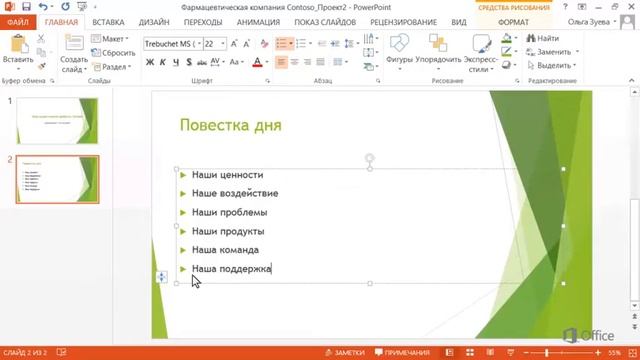Click the Save icon in quick access toolbar

[27, 7]
